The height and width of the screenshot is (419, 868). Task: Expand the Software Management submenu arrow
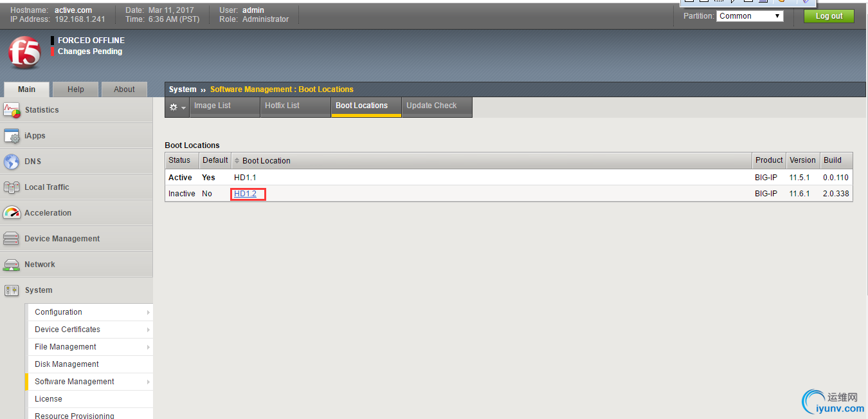click(149, 382)
